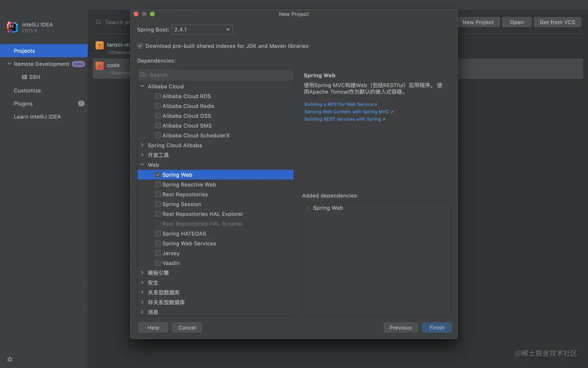Image resolution: width=588 pixels, height=368 pixels.
Task: Click the Cancel button
Action: 187,328
